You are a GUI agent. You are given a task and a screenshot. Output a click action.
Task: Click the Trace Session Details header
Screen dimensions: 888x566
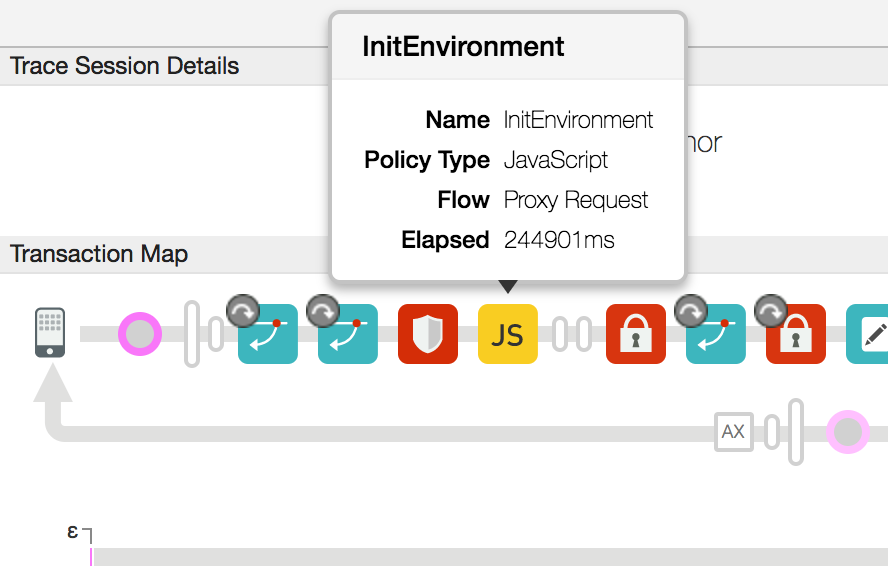coord(125,66)
